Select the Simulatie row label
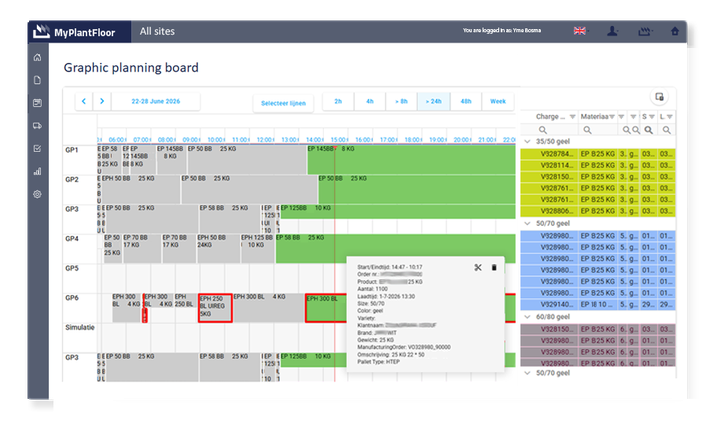This screenshot has width=713, height=424. point(80,328)
